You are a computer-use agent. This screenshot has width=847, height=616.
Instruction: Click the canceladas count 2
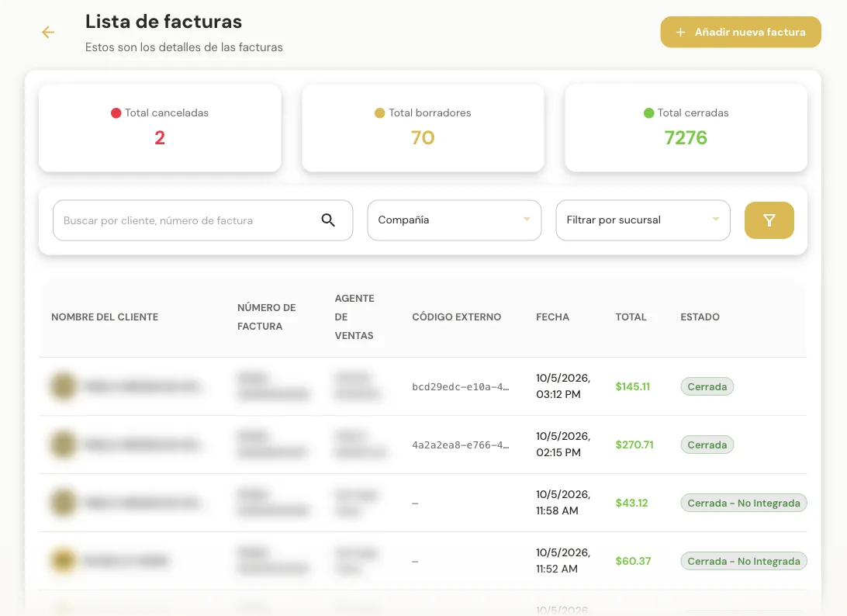click(x=160, y=138)
